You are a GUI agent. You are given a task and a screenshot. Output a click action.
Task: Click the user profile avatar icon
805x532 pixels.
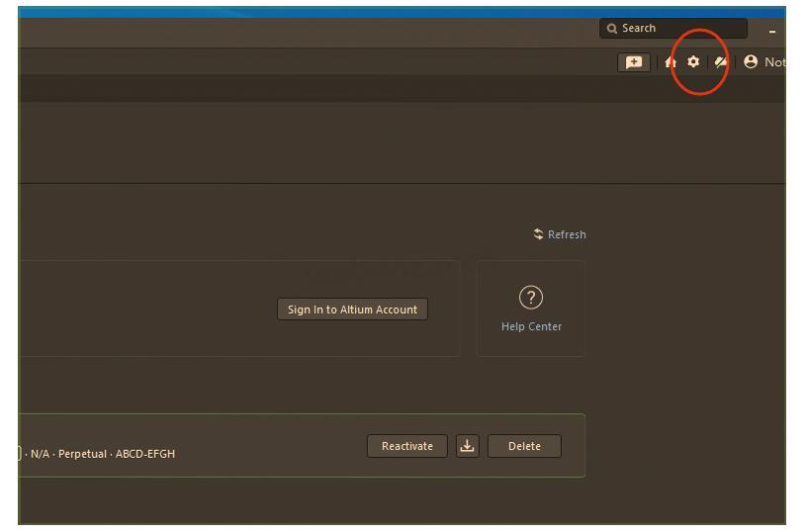click(x=751, y=62)
